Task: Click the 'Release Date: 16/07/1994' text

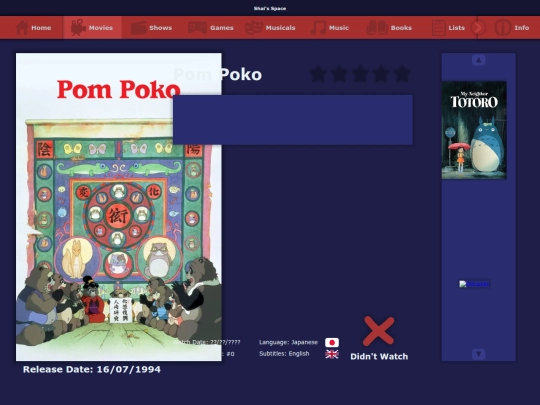Action: click(92, 370)
